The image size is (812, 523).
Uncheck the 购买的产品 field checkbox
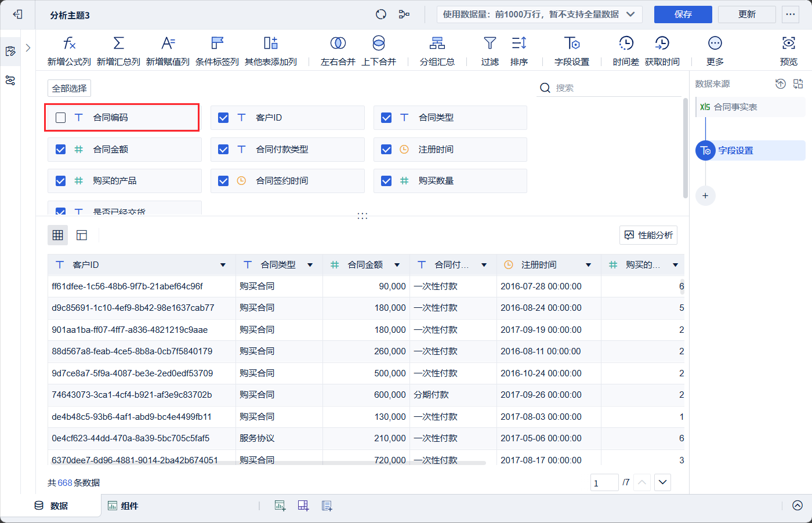click(x=60, y=181)
